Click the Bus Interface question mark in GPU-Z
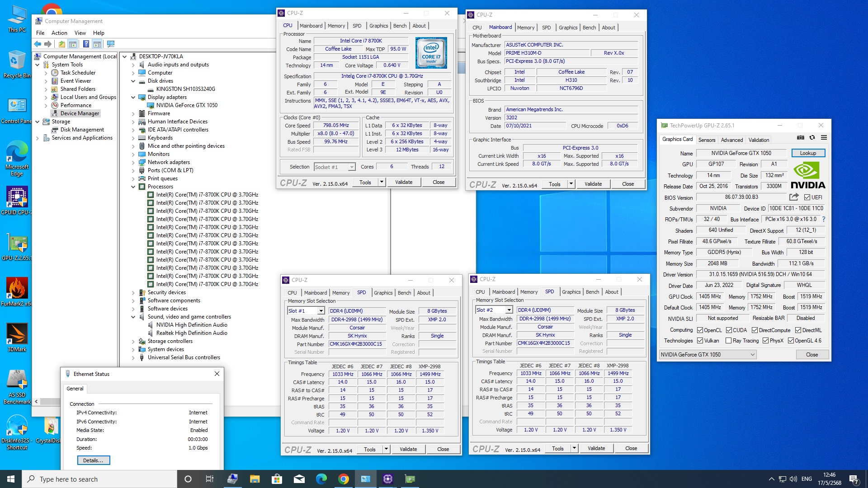Screen dimensions: 868x488 click(x=824, y=219)
